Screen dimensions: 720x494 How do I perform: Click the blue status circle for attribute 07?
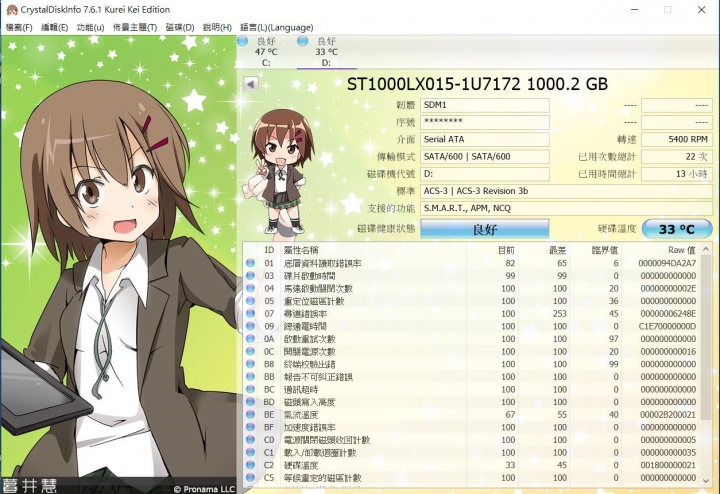coord(250,314)
